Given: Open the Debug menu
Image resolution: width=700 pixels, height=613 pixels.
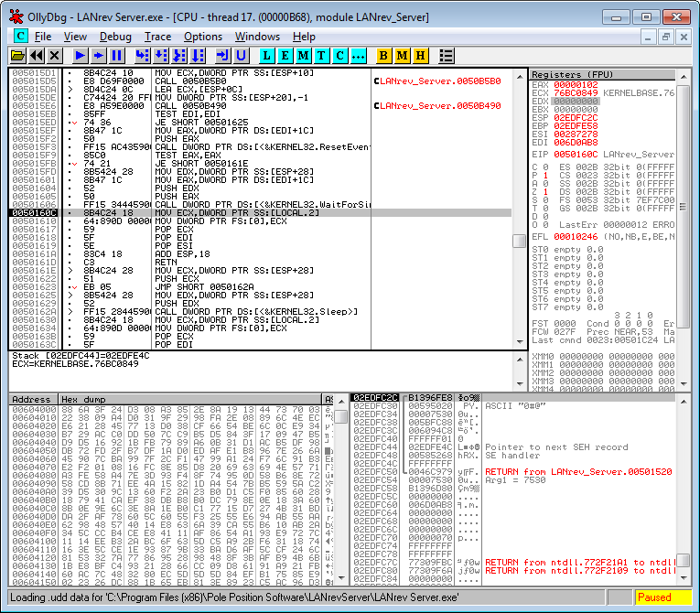Looking at the screenshot, I should (115, 37).
